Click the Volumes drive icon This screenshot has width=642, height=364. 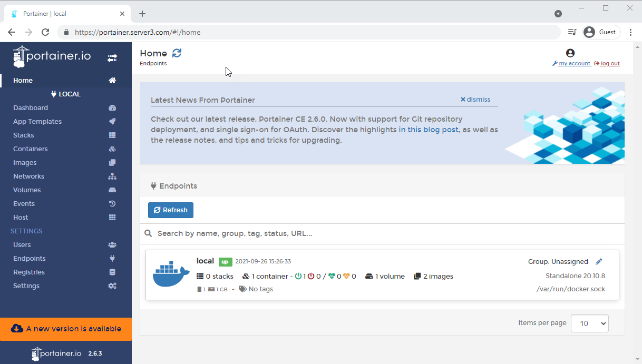(x=112, y=190)
